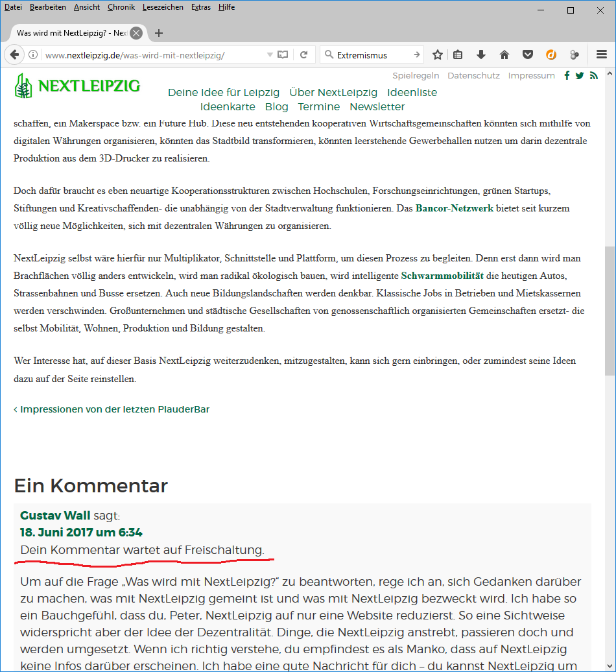Reload the current page

point(303,55)
